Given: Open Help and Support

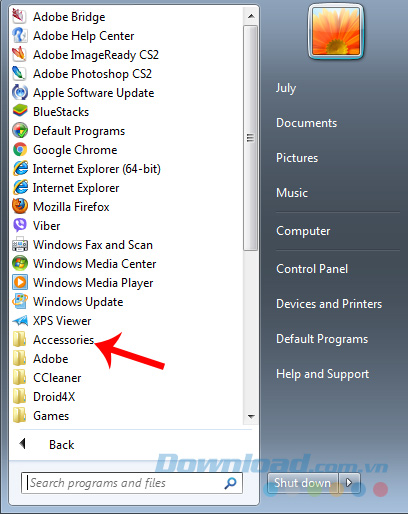Looking at the screenshot, I should pos(322,374).
